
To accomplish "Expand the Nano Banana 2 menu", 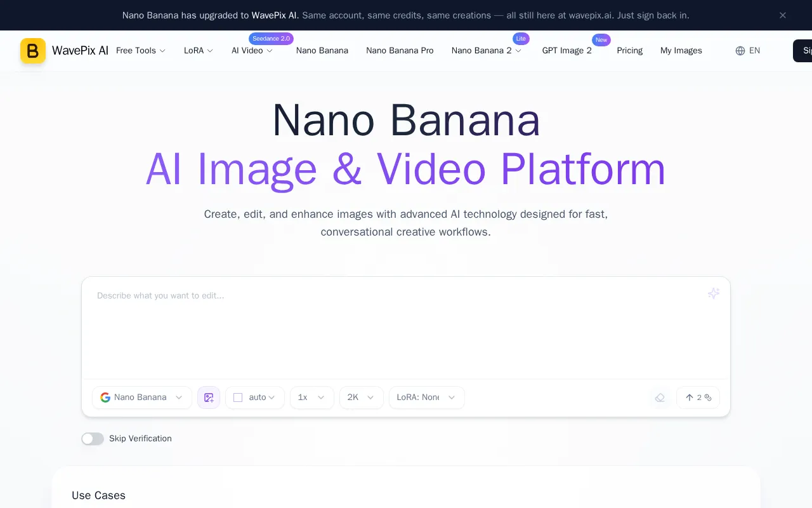I will pos(487,51).
